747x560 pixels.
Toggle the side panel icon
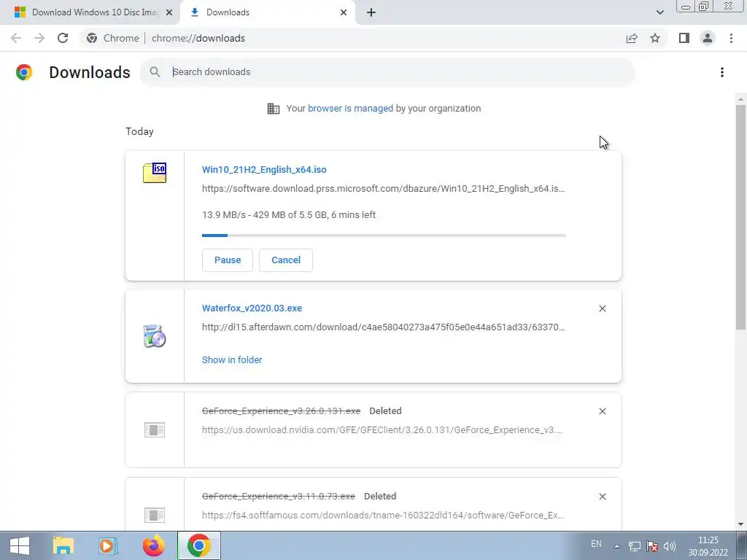pyautogui.click(x=684, y=38)
